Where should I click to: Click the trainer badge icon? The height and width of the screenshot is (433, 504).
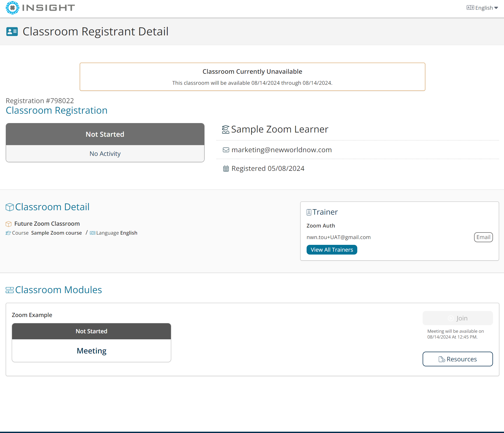[x=309, y=212]
